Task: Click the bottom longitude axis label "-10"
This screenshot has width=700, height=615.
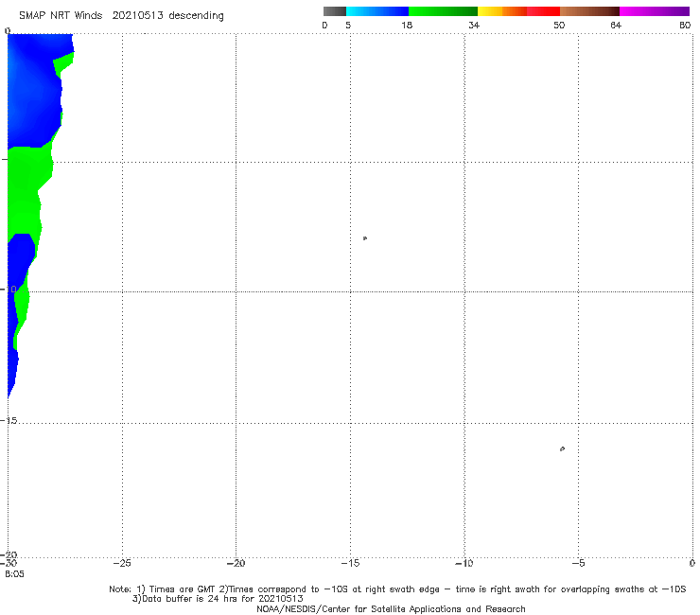Action: tap(464, 563)
